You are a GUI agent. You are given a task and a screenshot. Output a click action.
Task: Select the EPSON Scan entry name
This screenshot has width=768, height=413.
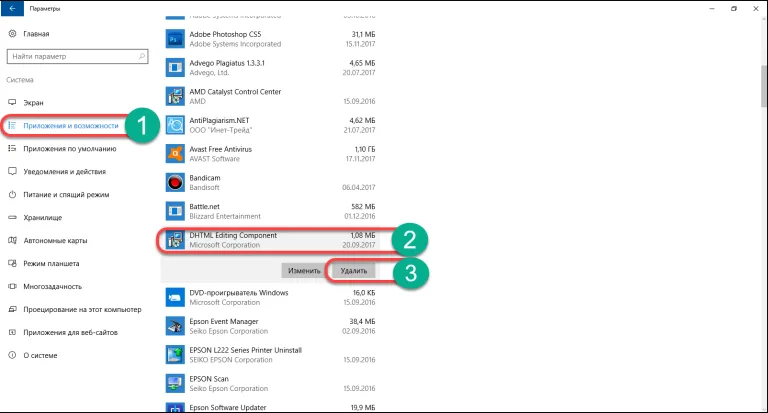[209, 379]
